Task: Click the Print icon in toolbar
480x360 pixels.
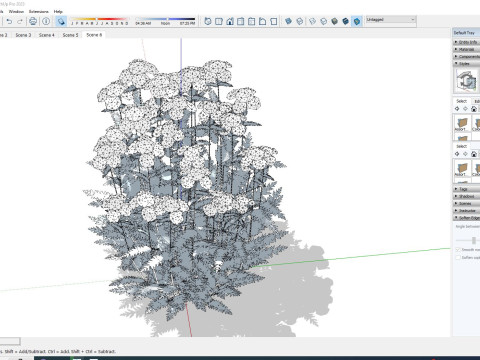Action: [x=33, y=22]
